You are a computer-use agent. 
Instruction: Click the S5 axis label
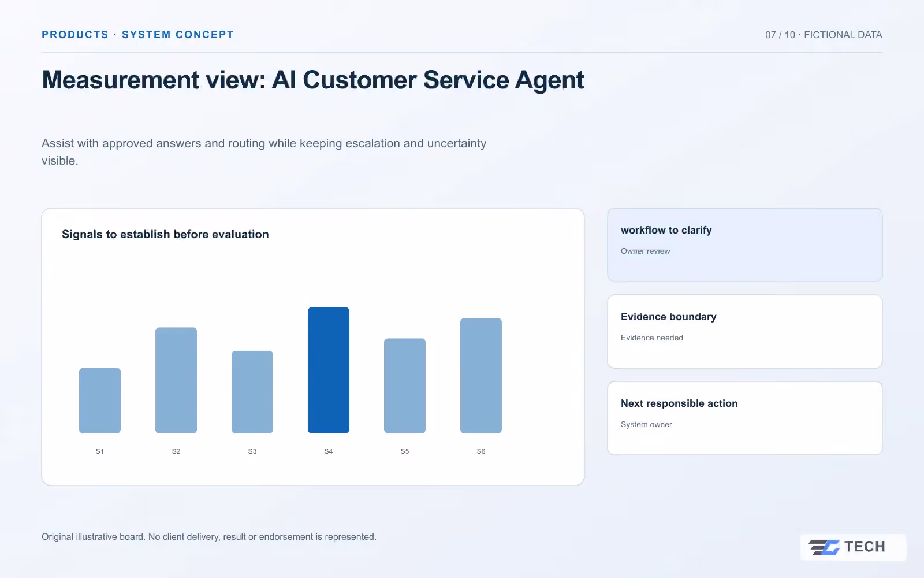coord(405,451)
